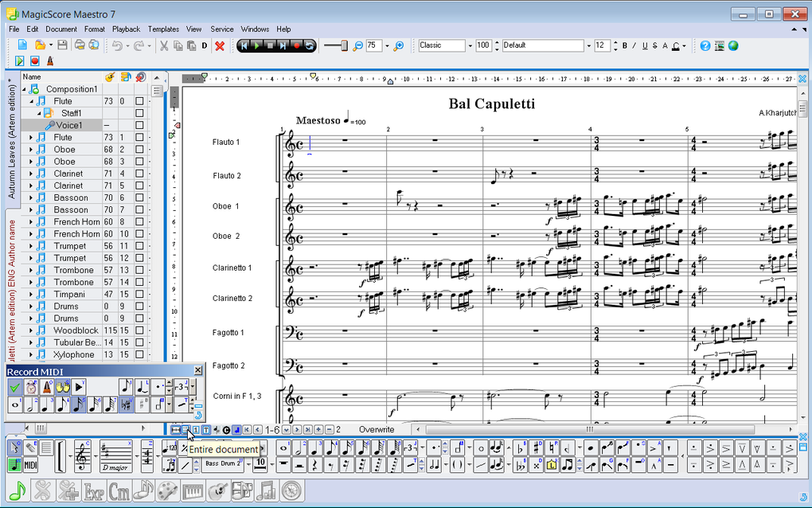Select the 4/4 time signature tool

147,456
